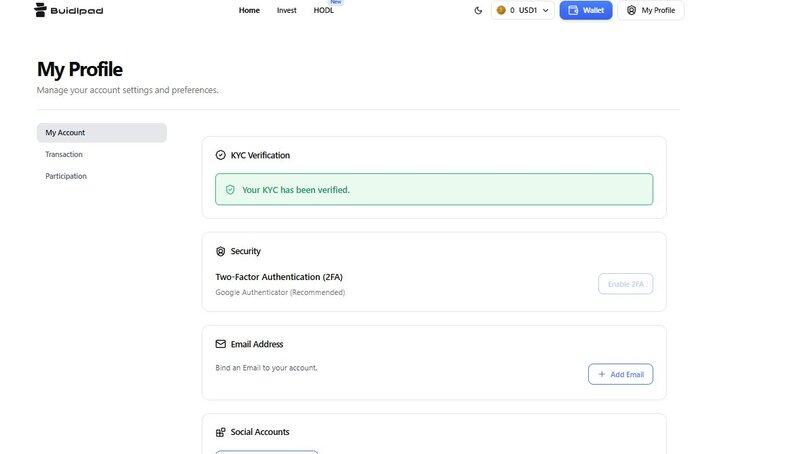Go to the Home menu item
The image size is (800, 454).
click(249, 10)
